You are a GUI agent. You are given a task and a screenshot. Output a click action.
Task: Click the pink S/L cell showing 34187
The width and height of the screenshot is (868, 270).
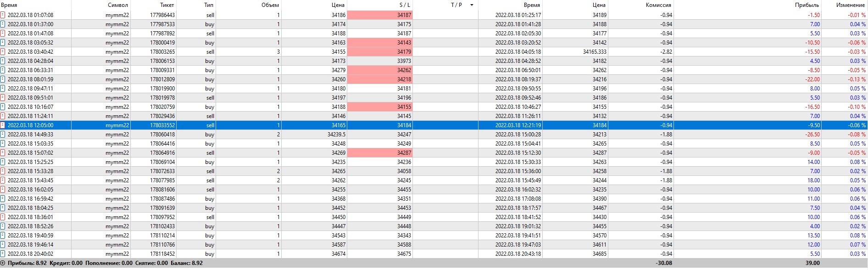(380, 15)
